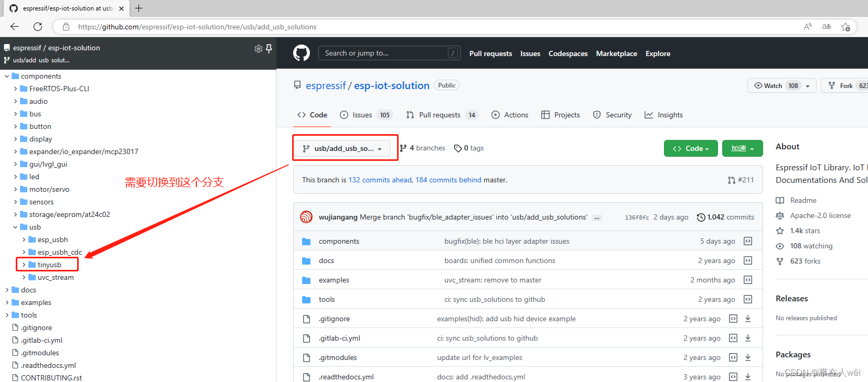868x382 pixels.
Task: Download .gitignore file icon
Action: pyautogui.click(x=748, y=319)
